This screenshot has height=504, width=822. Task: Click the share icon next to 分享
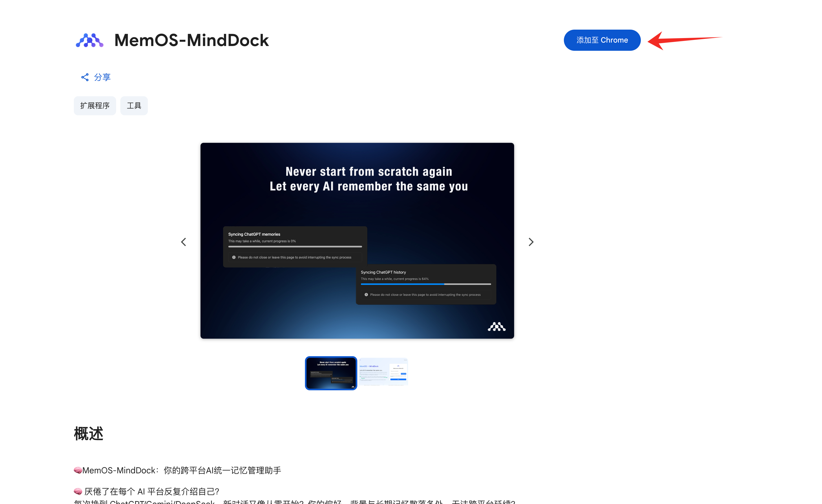(x=85, y=77)
